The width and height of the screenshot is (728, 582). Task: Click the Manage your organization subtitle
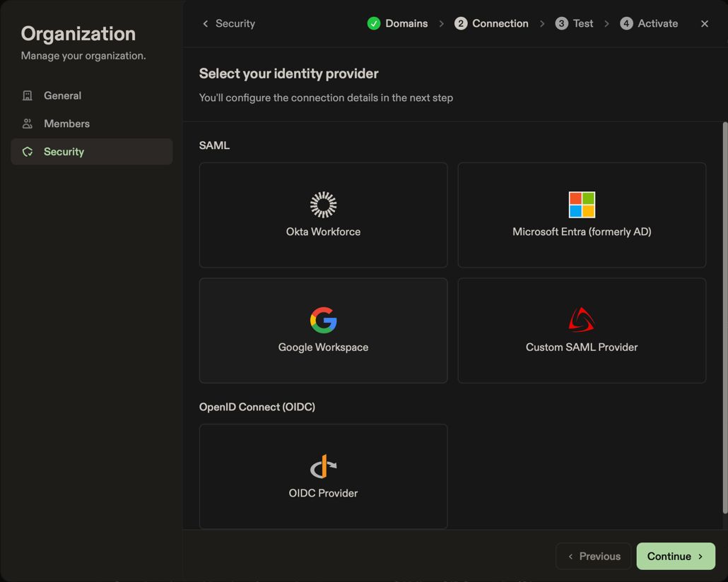pyautogui.click(x=83, y=56)
